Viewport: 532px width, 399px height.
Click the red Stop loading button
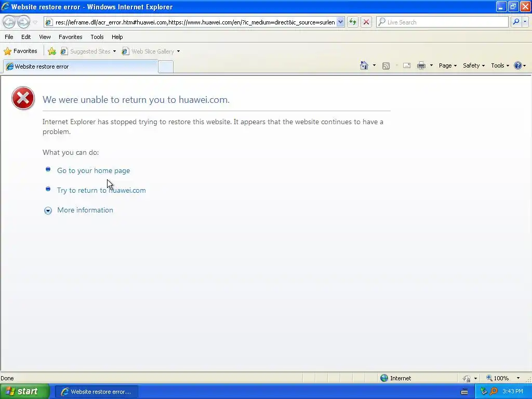(x=366, y=22)
